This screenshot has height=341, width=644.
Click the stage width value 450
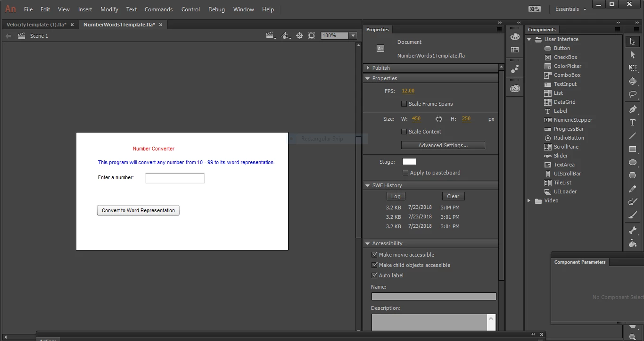tap(416, 119)
